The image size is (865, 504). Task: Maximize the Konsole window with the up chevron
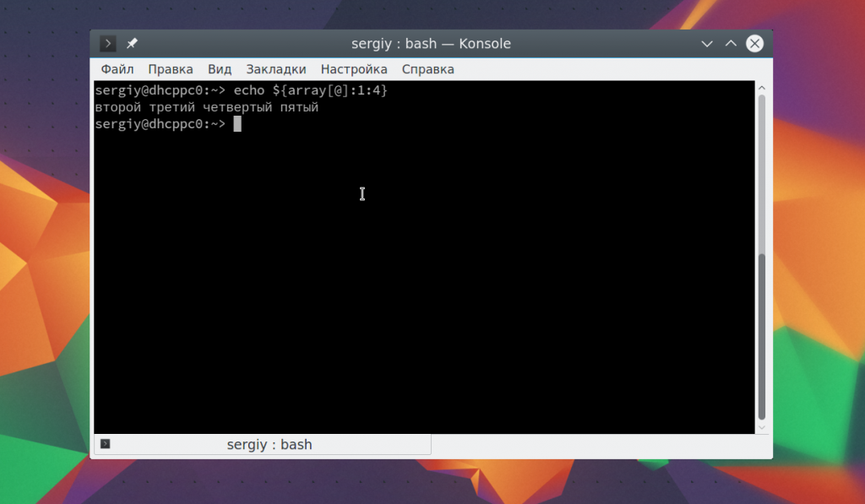[x=731, y=44]
